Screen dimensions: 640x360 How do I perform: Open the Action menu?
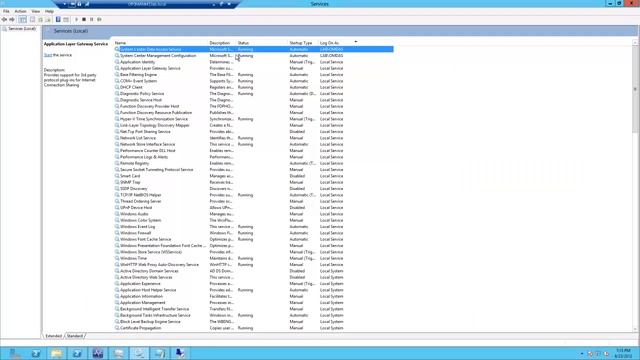point(20,11)
